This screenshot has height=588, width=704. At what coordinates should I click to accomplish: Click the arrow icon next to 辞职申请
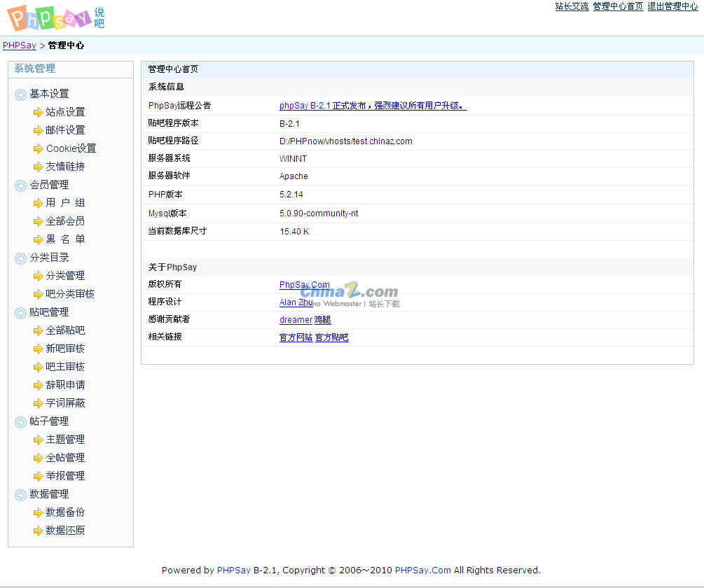point(38,385)
